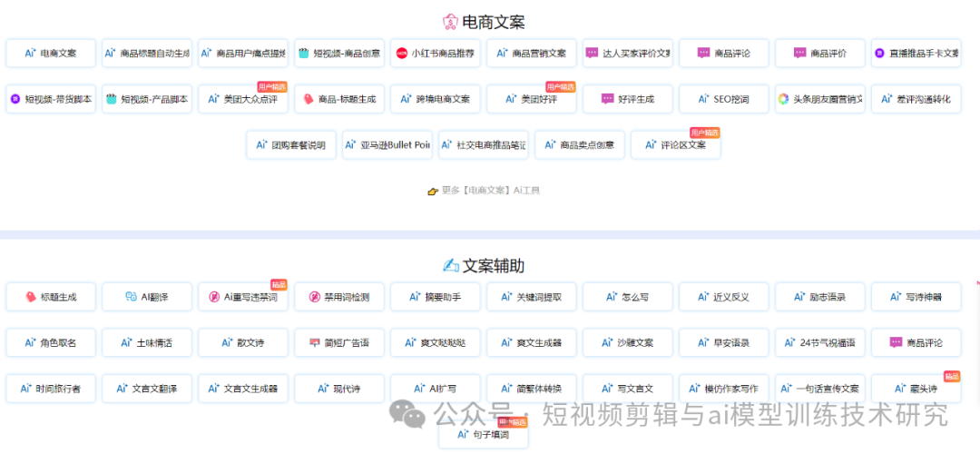Choose the 写文言文 tool
Image resolution: width=980 pixels, height=454 pixels.
[628, 389]
